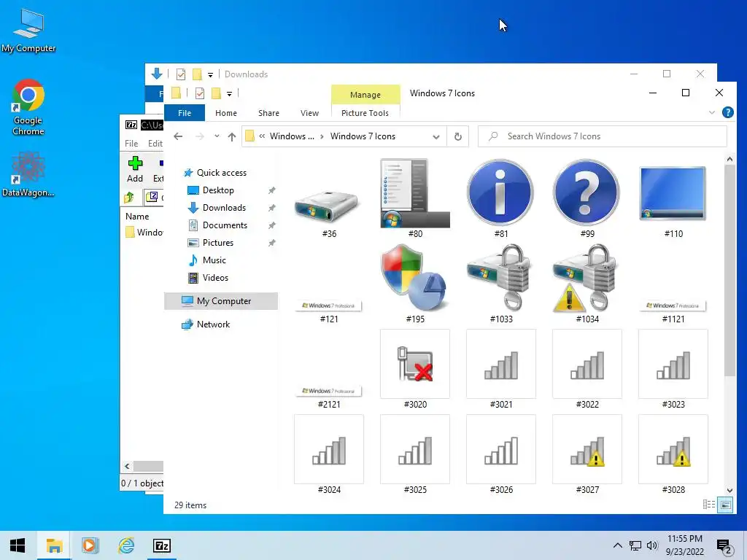The width and height of the screenshot is (747, 560).
Task: Switch to large thumbnails view icon
Action: [x=725, y=505]
